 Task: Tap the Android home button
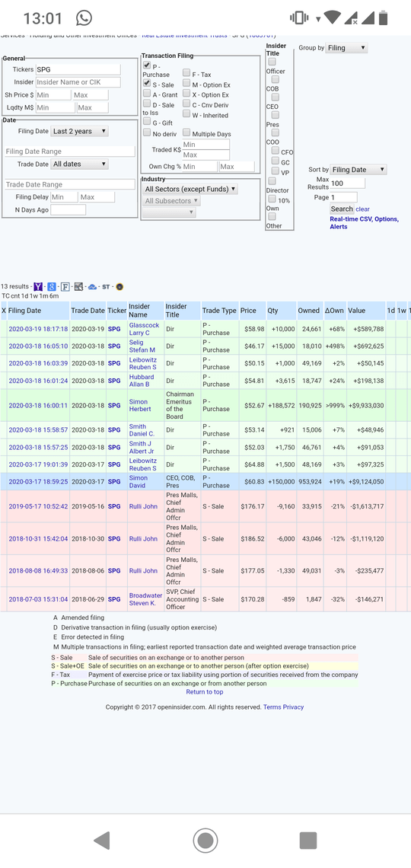(x=205, y=841)
